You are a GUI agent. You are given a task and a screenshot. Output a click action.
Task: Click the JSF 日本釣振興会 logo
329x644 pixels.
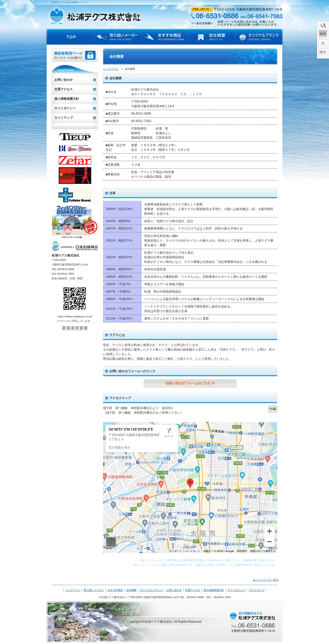pos(75,246)
